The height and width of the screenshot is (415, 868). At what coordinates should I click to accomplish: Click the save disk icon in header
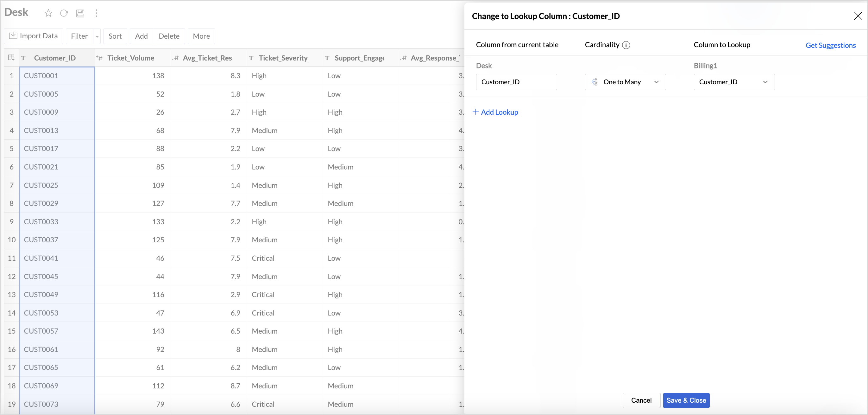point(80,13)
